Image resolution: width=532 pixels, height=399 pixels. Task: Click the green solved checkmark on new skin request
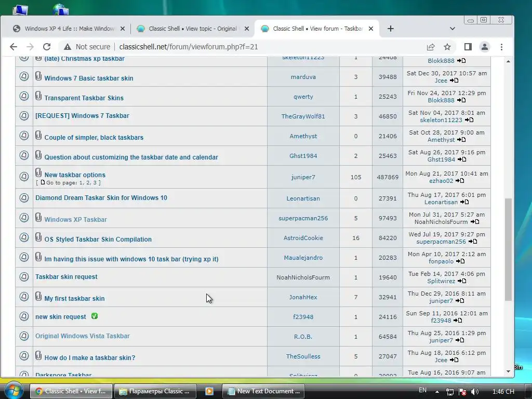[95, 316]
